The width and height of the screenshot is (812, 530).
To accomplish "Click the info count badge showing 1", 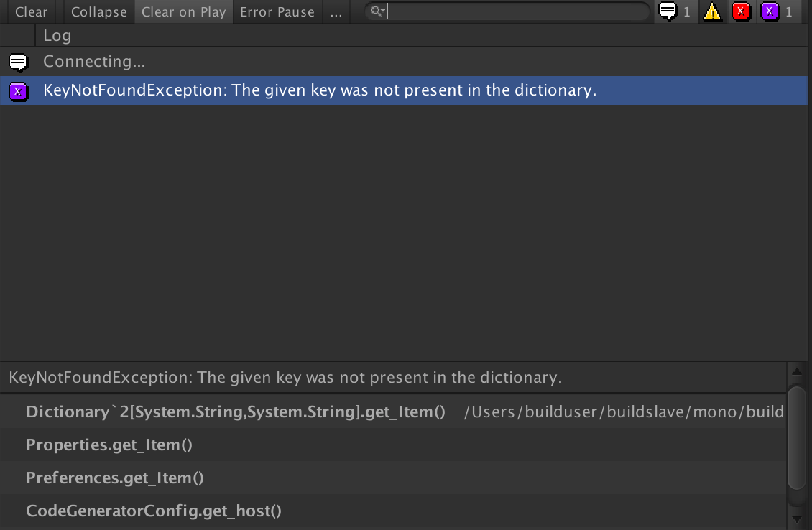I will coord(686,12).
